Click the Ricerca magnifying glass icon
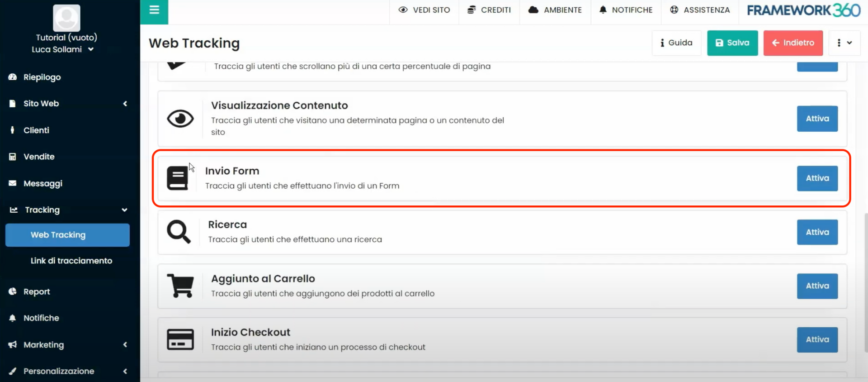This screenshot has width=868, height=382. click(x=179, y=232)
